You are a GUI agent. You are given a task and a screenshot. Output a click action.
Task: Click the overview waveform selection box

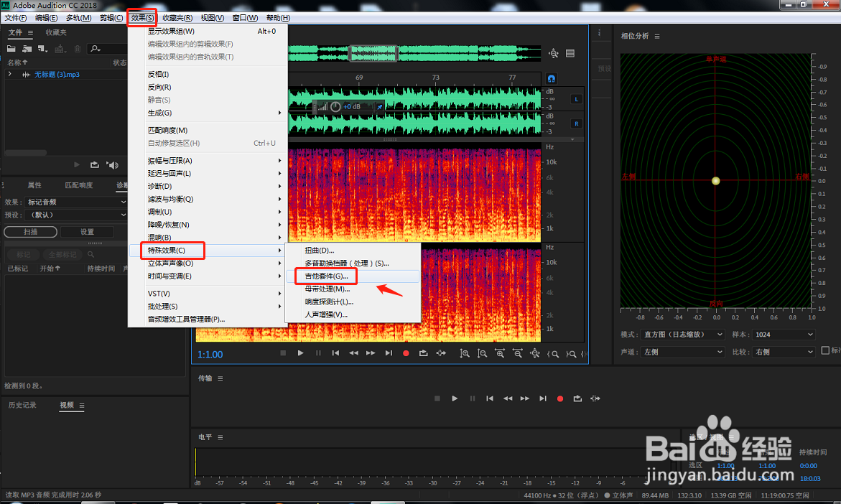point(373,53)
